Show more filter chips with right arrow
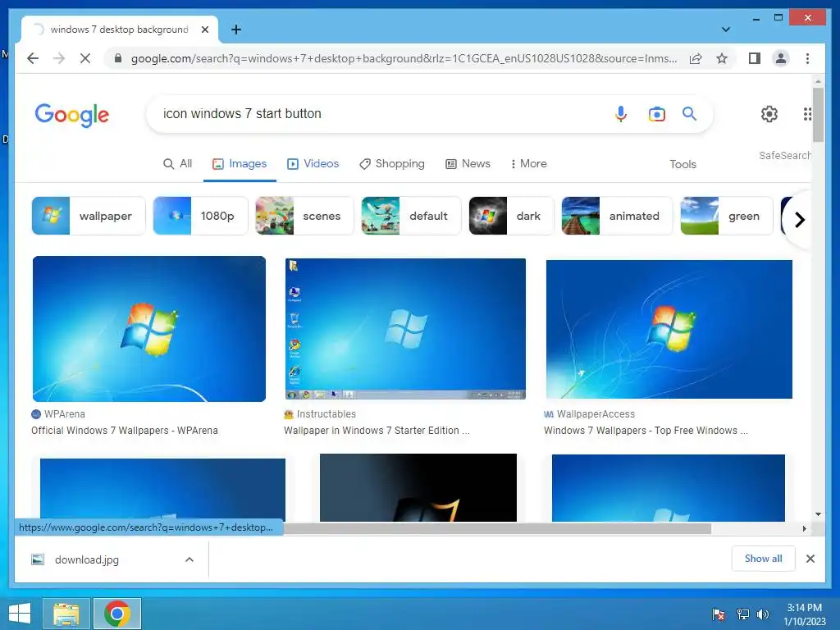Image resolution: width=840 pixels, height=630 pixels. point(799,220)
